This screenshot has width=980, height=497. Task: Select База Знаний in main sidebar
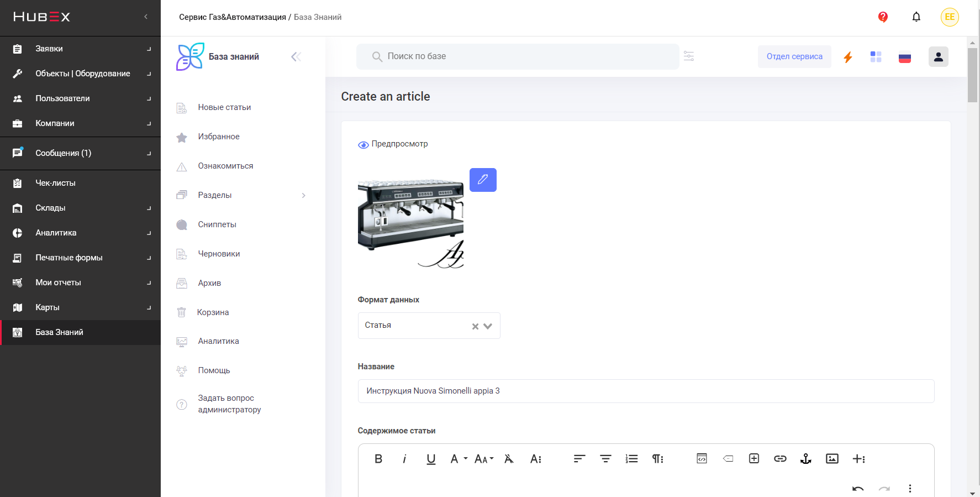pyautogui.click(x=80, y=332)
